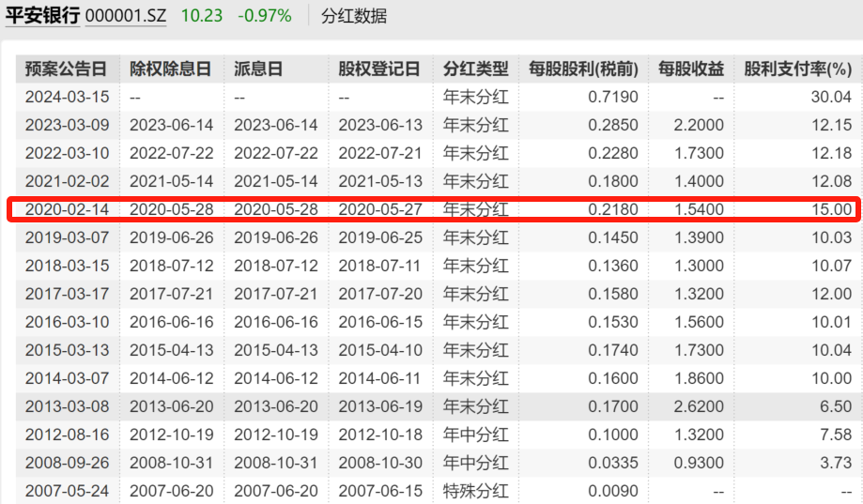Sort by 除权除息日 column header
863x504 pixels.
click(x=170, y=69)
